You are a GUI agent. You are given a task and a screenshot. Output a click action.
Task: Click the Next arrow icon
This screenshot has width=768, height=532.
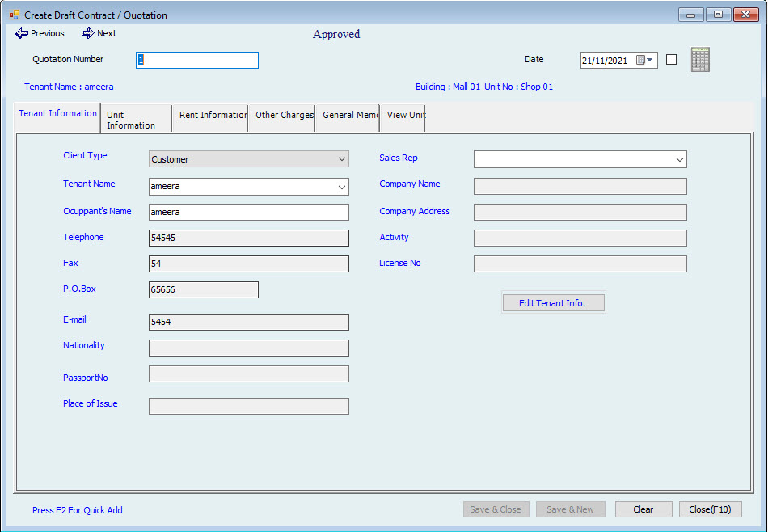coord(87,33)
